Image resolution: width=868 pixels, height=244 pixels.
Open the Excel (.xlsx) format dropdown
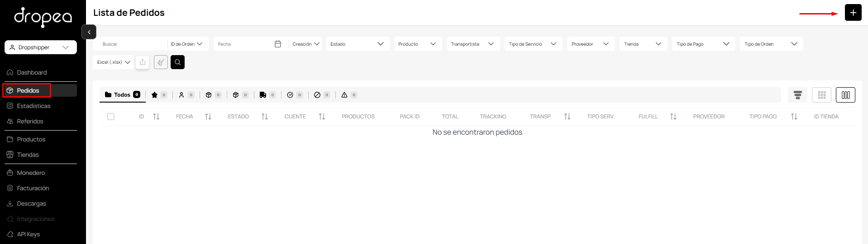(x=113, y=62)
